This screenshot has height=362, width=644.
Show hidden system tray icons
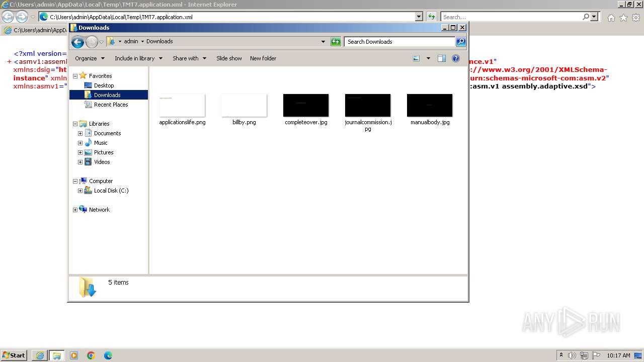(561, 355)
